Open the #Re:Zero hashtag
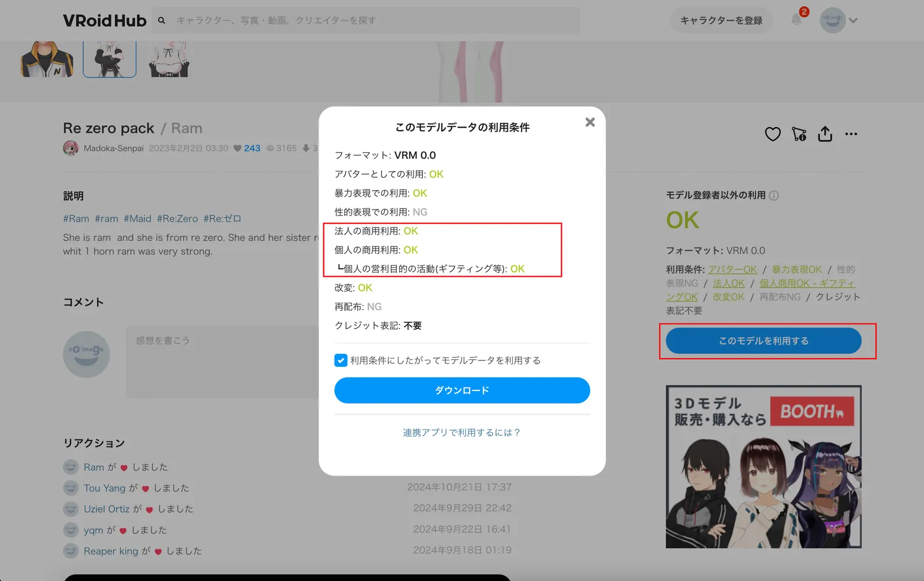 tap(177, 219)
